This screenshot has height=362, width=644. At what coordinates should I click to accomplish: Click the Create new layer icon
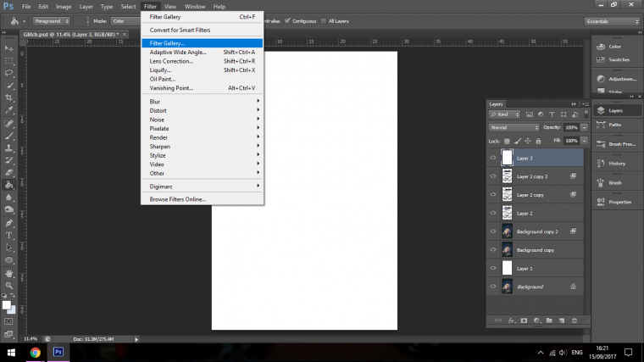562,320
